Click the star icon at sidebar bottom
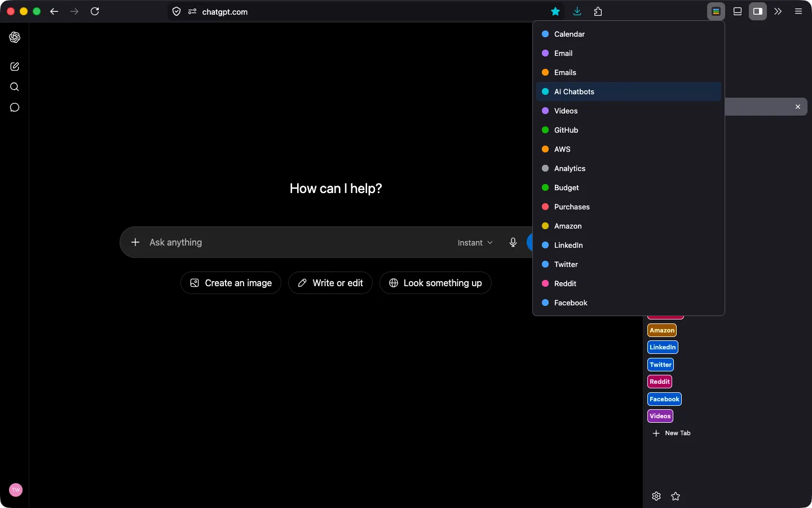This screenshot has width=812, height=508. click(676, 496)
